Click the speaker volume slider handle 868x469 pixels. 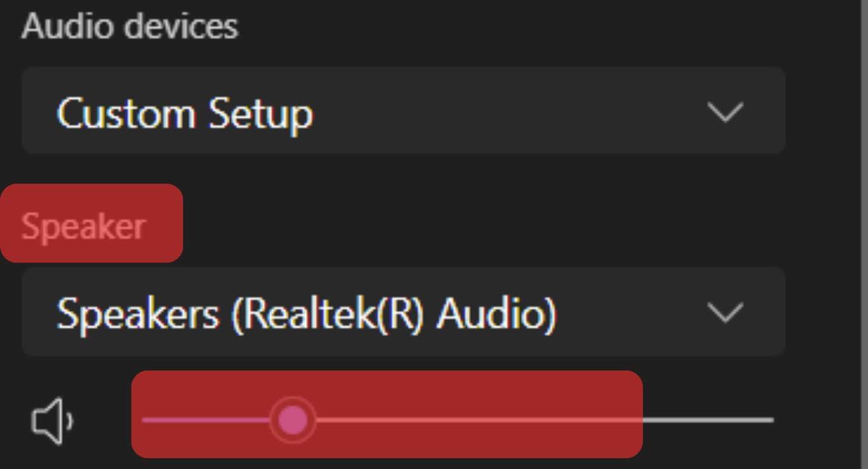tap(292, 420)
